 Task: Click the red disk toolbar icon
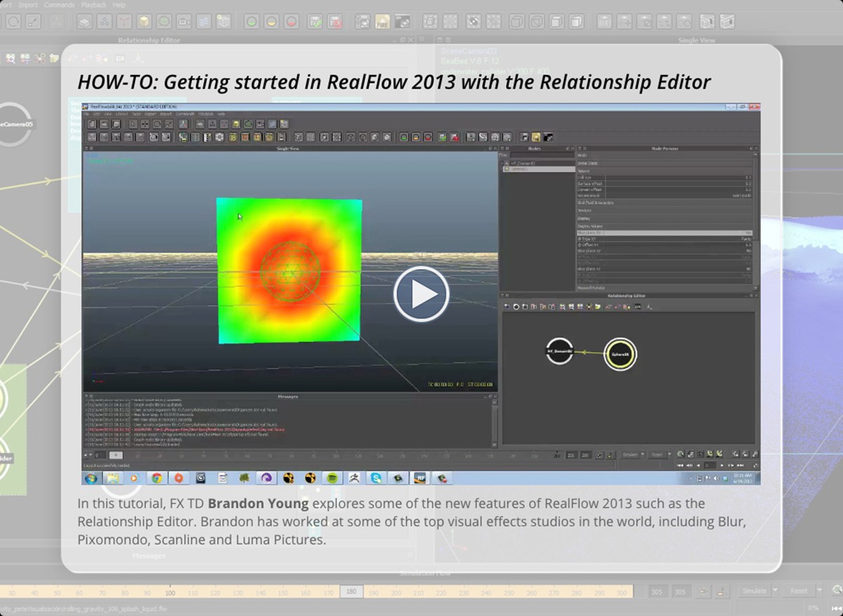335,22
